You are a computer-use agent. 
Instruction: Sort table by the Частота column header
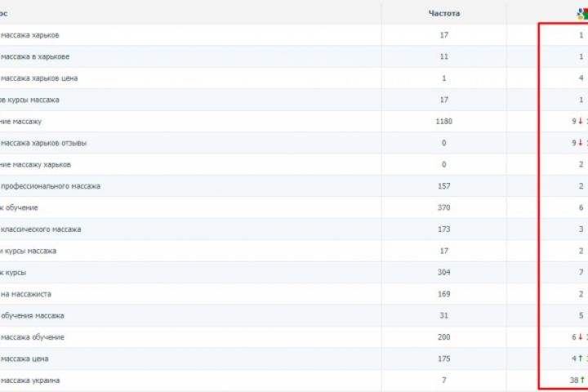pyautogui.click(x=444, y=14)
